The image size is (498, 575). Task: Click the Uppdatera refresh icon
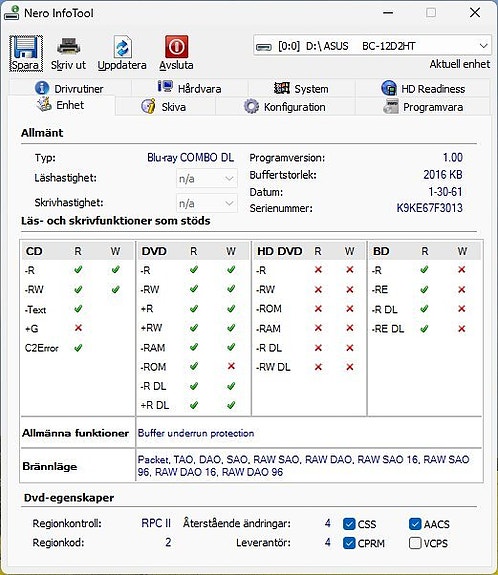122,47
